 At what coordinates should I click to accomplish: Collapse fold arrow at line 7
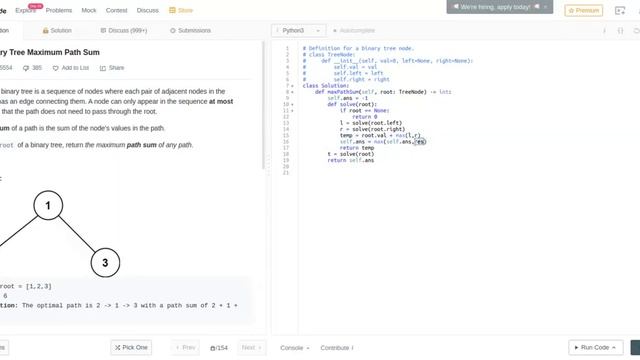click(292, 86)
